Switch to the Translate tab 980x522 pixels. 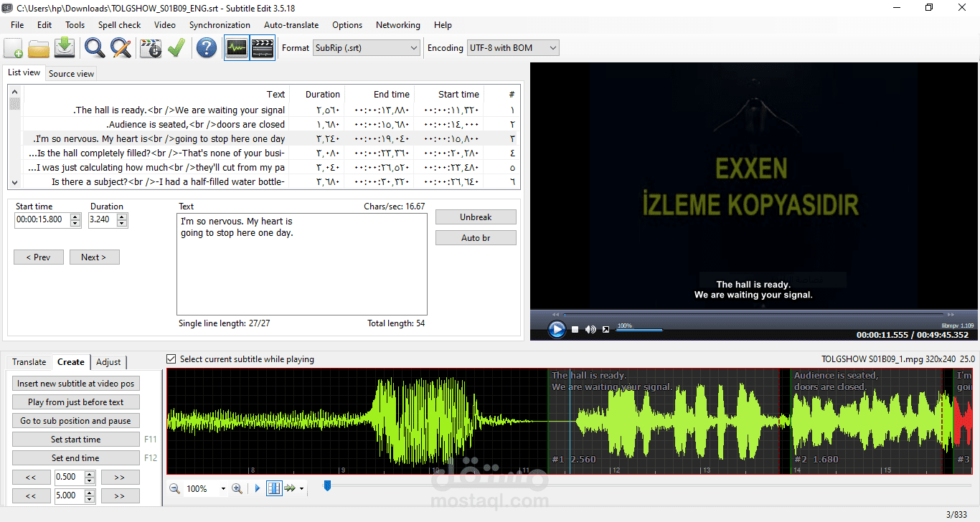(29, 362)
